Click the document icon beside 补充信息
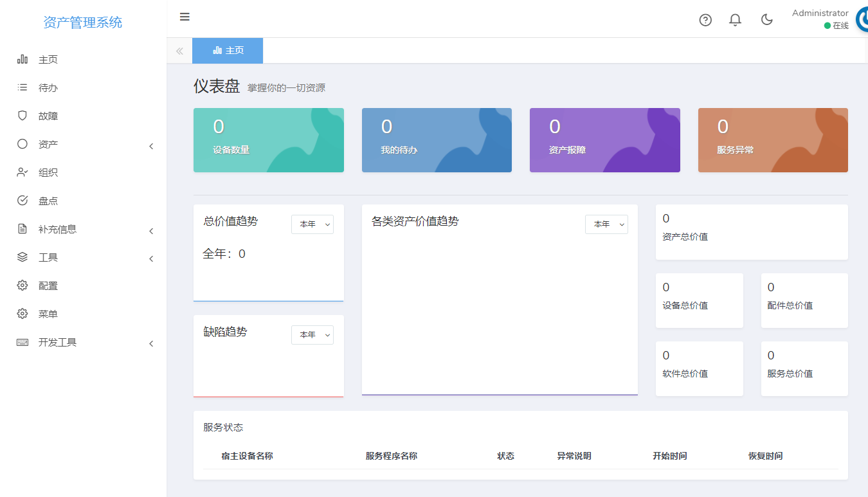 (x=22, y=229)
